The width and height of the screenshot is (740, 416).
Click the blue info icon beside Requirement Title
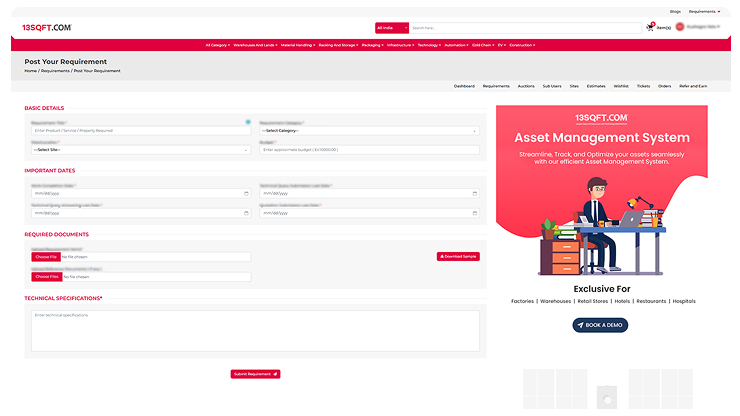pyautogui.click(x=248, y=122)
